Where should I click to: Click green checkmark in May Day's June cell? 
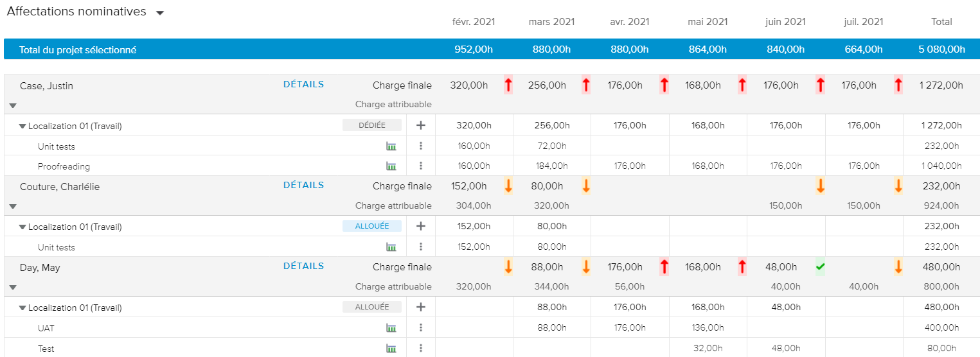tap(820, 266)
